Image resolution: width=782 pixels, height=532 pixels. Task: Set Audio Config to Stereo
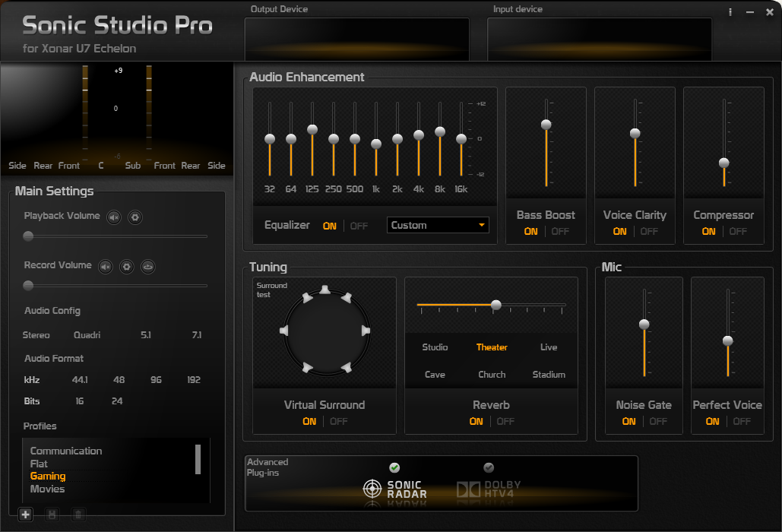coord(36,335)
